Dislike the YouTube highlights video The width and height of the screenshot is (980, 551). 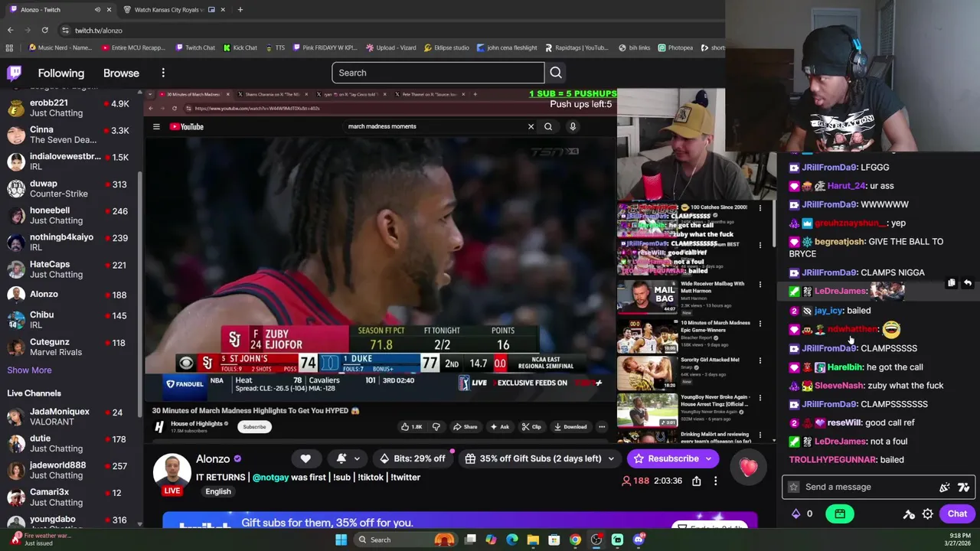pyautogui.click(x=436, y=427)
